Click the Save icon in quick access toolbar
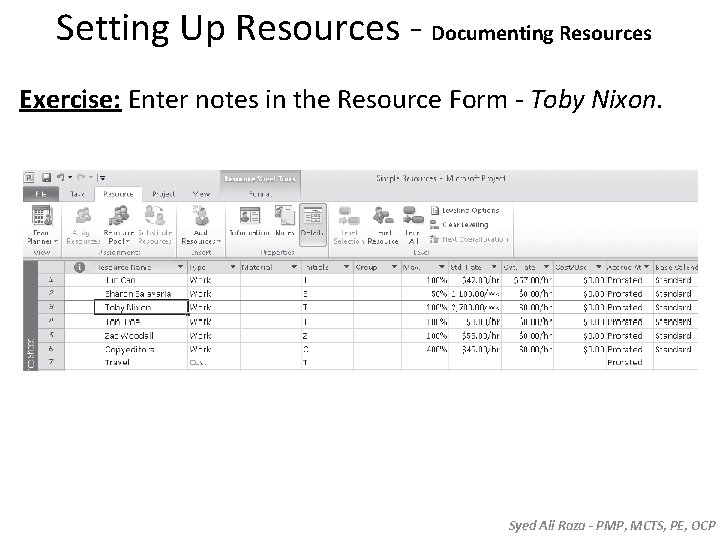 point(46,178)
